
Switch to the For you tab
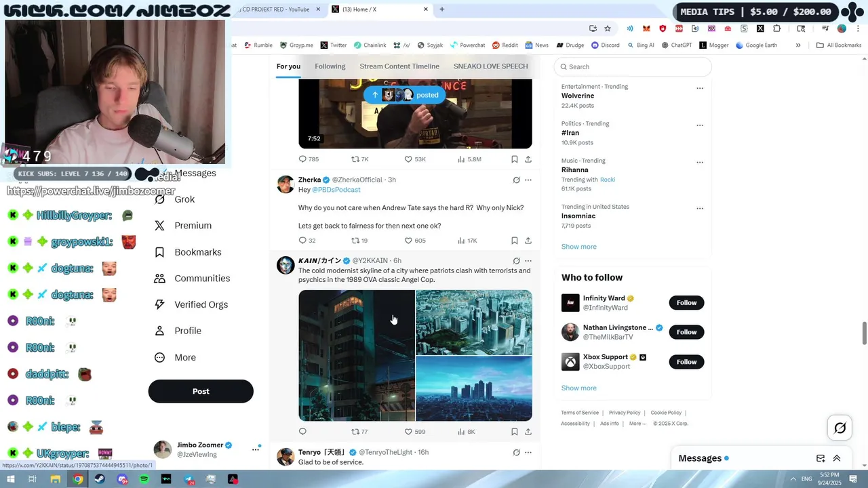click(288, 66)
